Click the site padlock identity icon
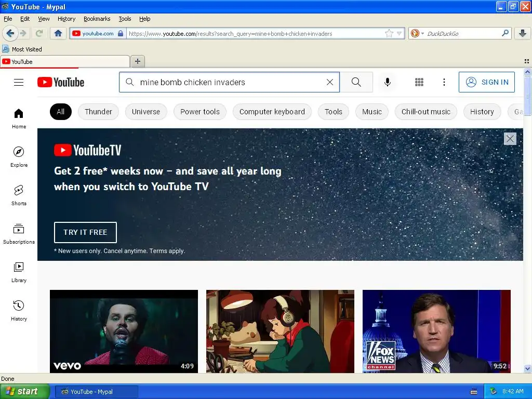Viewport: 532px width, 399px height. point(121,33)
